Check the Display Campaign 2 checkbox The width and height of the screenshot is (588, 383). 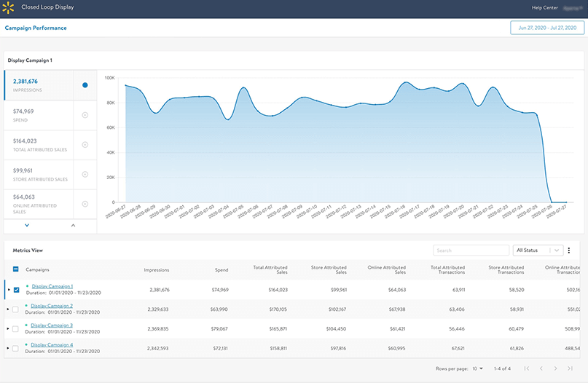tap(16, 309)
